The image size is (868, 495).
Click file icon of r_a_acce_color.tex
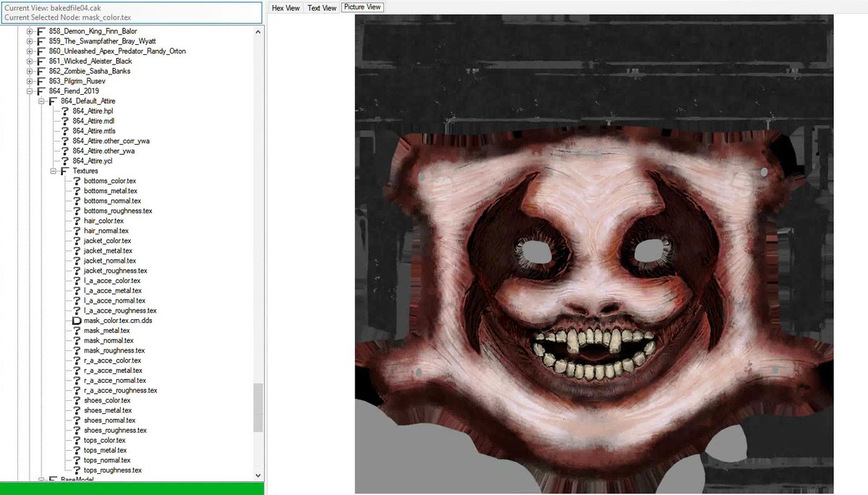[77, 360]
